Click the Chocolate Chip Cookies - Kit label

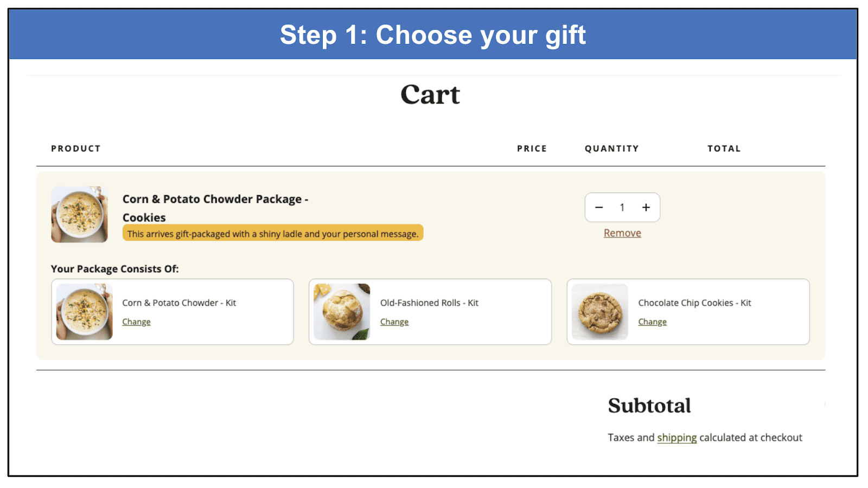pyautogui.click(x=694, y=303)
